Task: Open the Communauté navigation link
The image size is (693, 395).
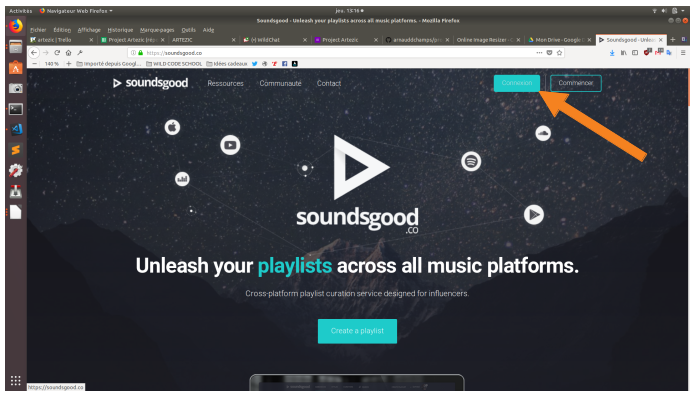Action: click(x=280, y=83)
